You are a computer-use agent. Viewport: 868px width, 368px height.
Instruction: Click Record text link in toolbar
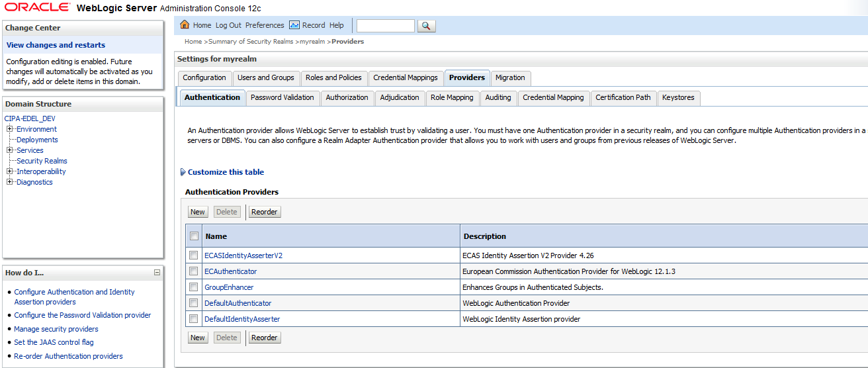pyautogui.click(x=314, y=25)
